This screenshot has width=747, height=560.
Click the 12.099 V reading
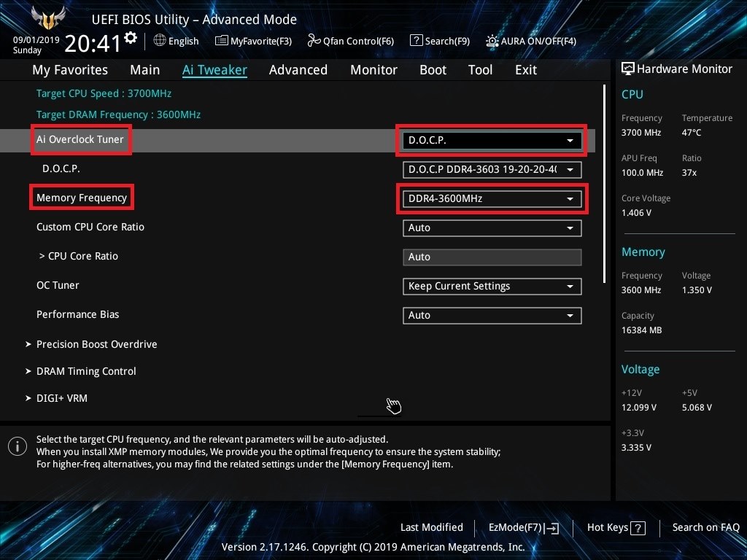(639, 408)
